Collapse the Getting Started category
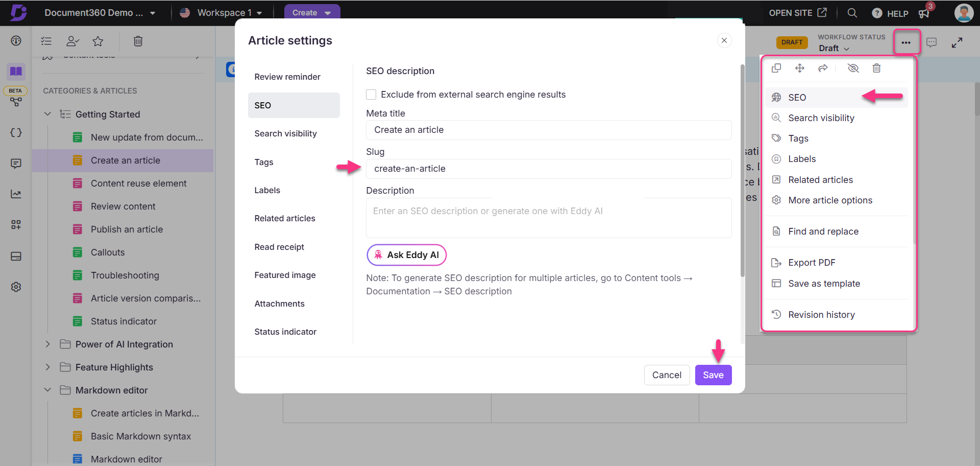The image size is (980, 466). pos(47,114)
